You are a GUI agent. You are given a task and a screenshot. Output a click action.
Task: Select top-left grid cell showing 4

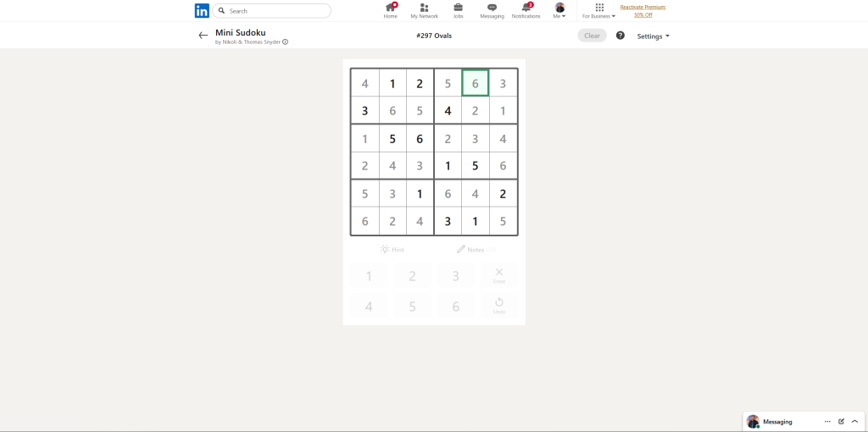364,84
